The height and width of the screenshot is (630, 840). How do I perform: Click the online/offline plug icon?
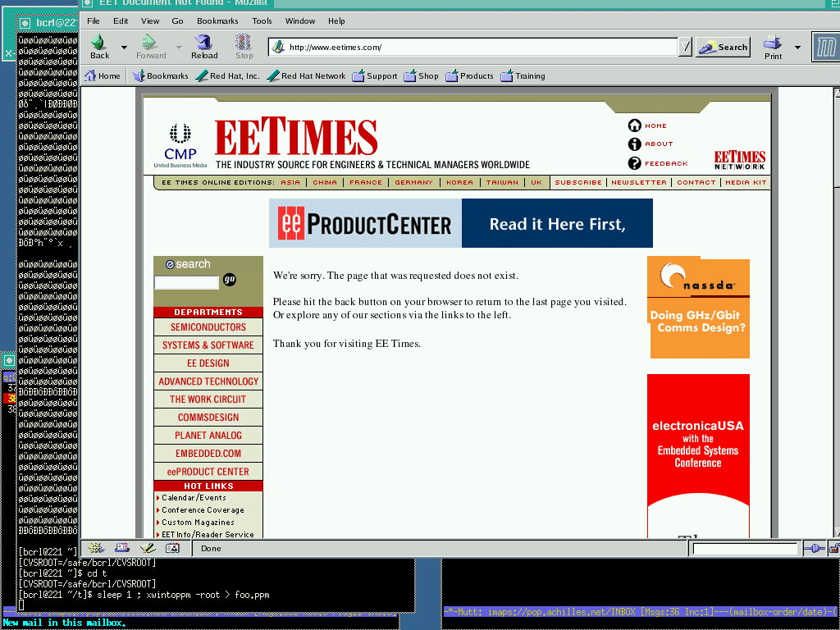click(x=815, y=549)
